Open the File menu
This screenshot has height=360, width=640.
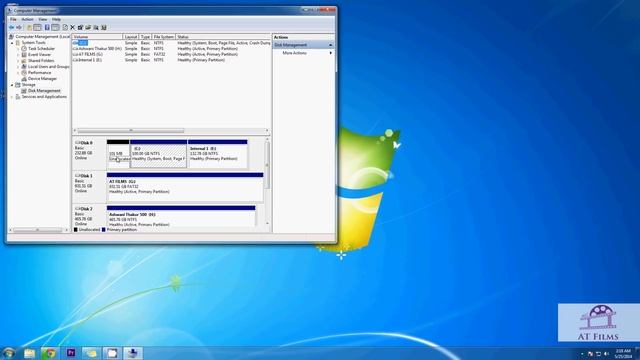point(13,19)
